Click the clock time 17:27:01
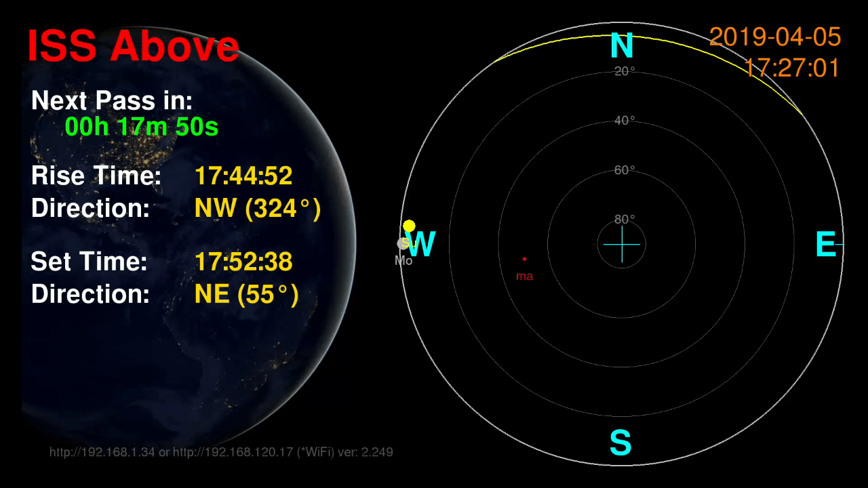The height and width of the screenshot is (488, 868). (792, 68)
